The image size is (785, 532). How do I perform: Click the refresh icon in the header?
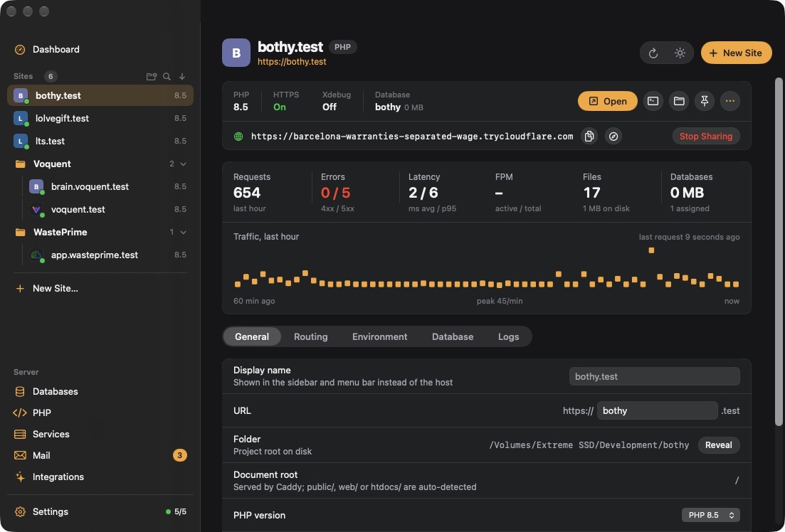pos(653,53)
